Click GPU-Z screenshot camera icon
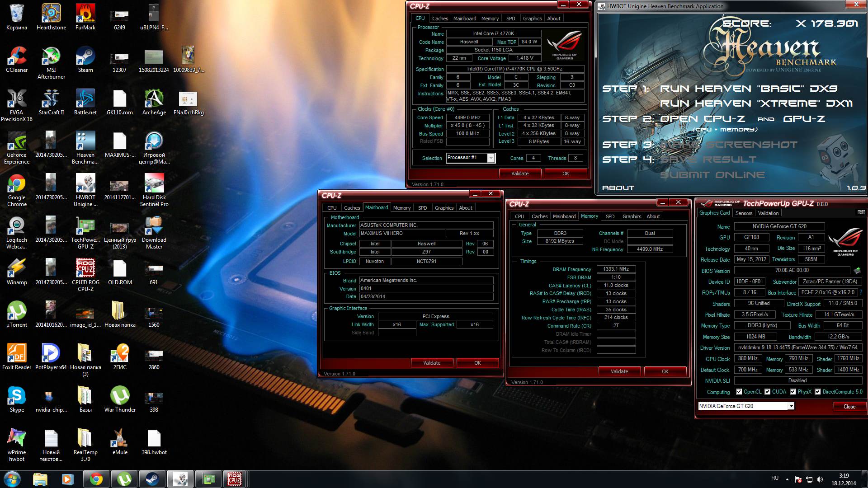The image size is (868, 488). click(x=861, y=212)
